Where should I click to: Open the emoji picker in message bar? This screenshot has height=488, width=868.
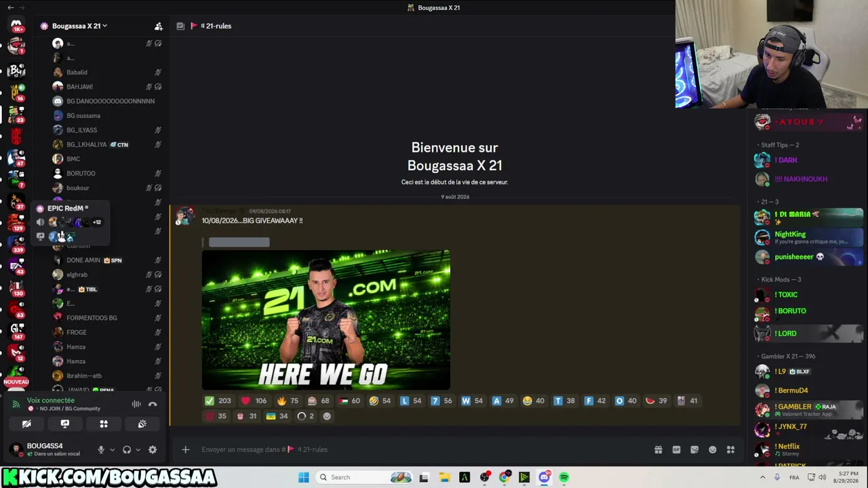tap(713, 449)
